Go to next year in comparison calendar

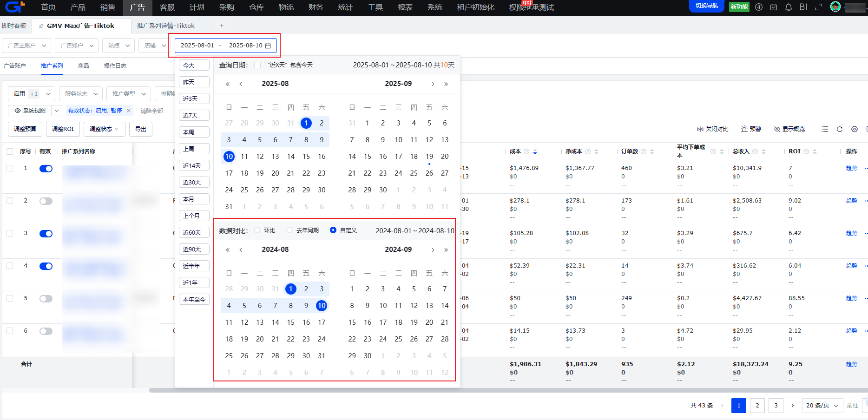(446, 250)
